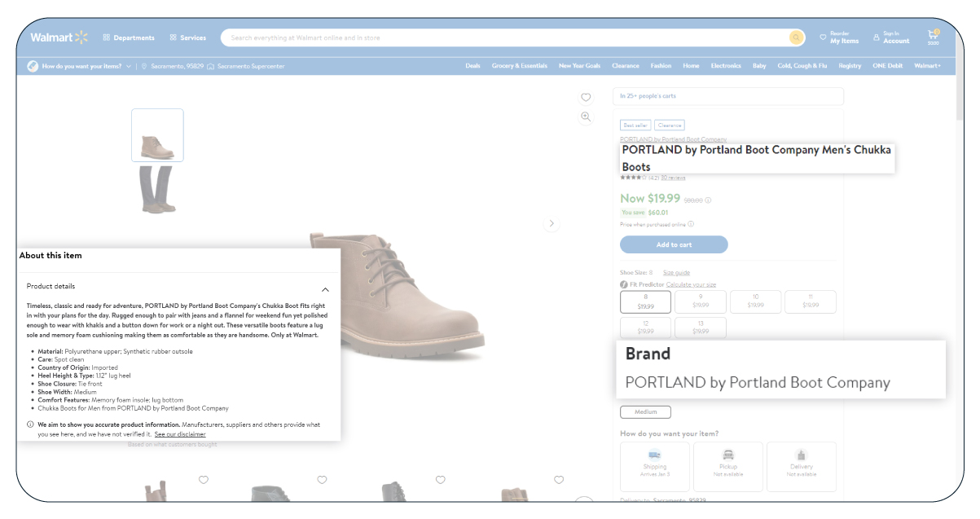Image resolution: width=980 pixels, height=519 pixels.
Task: Choose the Shipping fulfillment option
Action: (x=655, y=467)
